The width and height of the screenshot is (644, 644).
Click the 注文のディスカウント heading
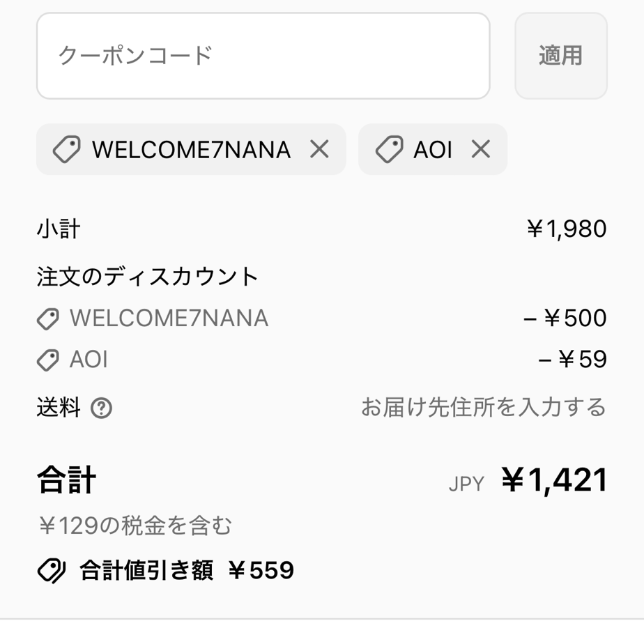pos(148,277)
